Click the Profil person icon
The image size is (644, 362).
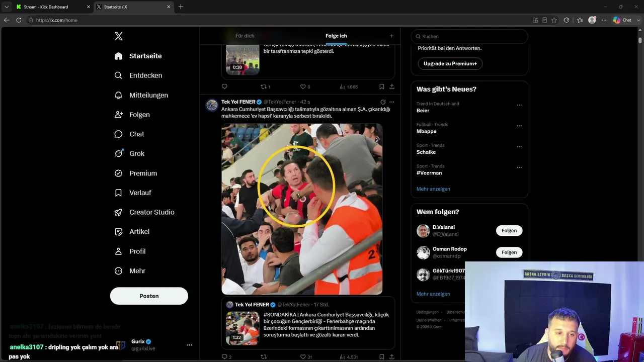coord(118,251)
